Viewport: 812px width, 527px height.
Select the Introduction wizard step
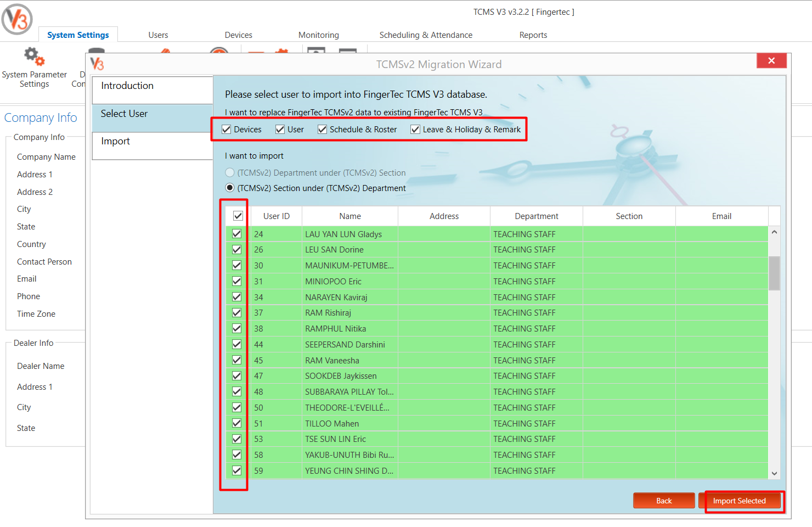point(153,90)
